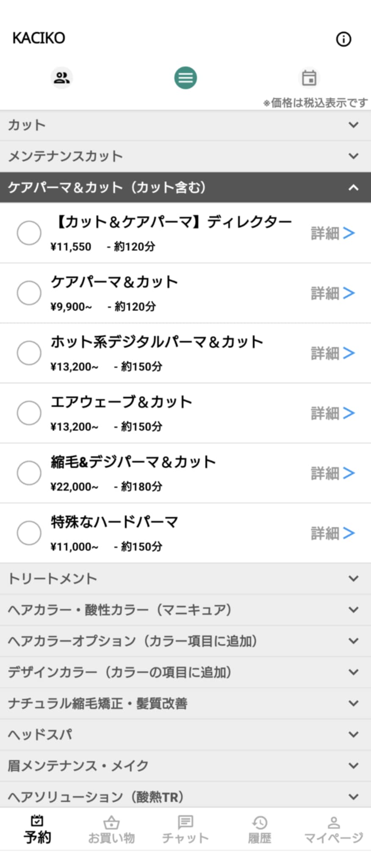View 詳細 for エアウェーブ＆カット
371x868 pixels.
pyautogui.click(x=333, y=413)
